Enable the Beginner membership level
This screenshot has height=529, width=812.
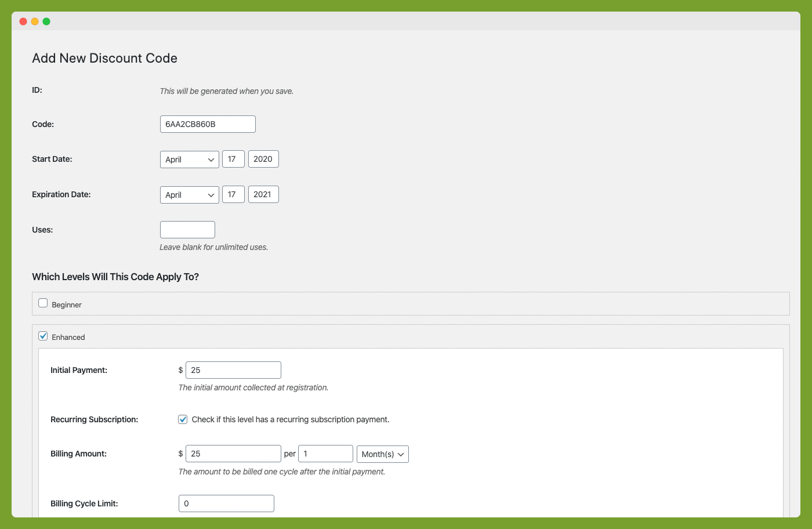tap(43, 302)
